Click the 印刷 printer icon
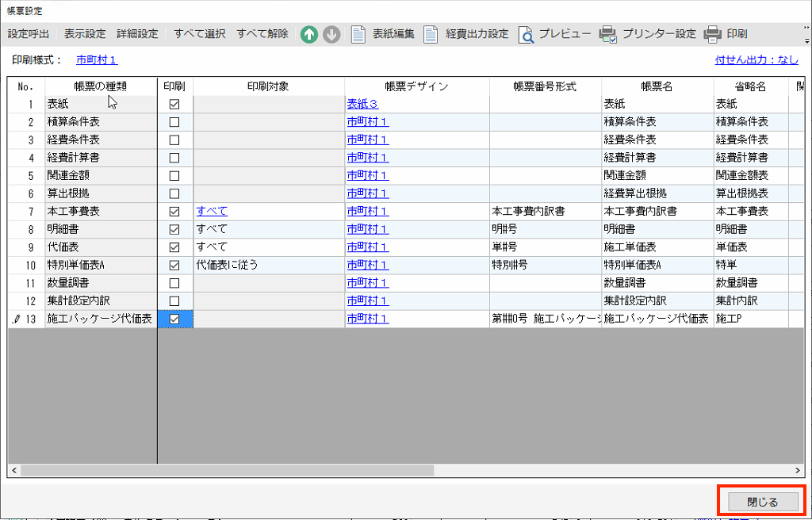812x520 pixels. coord(713,35)
